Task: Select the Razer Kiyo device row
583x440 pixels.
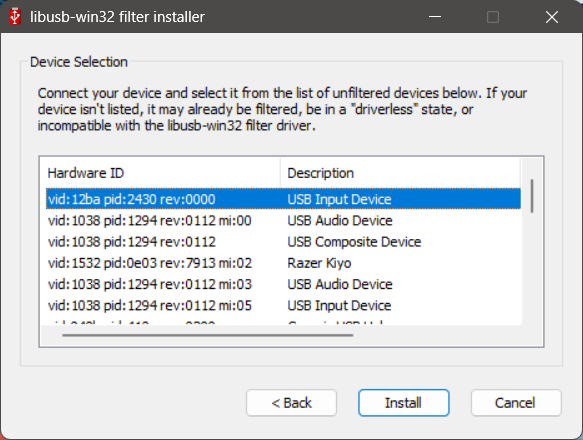Action: [x=283, y=263]
